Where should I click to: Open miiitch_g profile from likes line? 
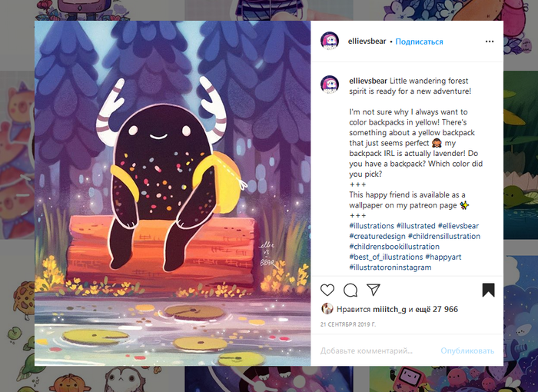[390, 309]
